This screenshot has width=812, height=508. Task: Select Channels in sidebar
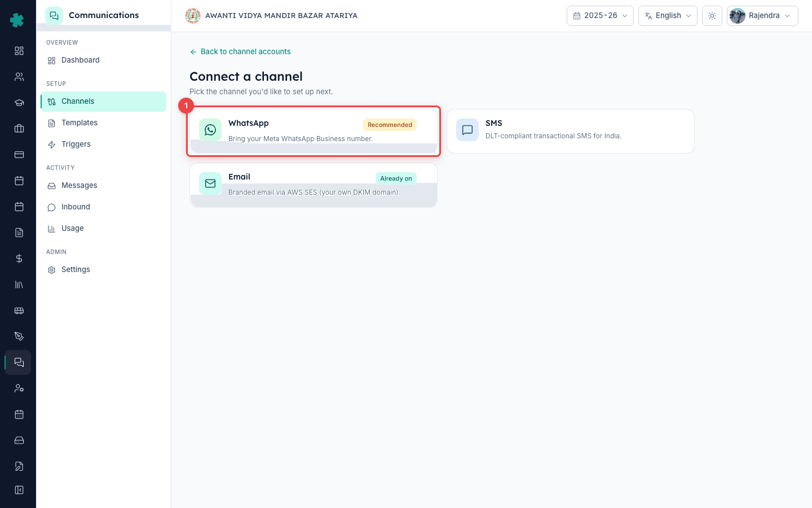(104, 102)
